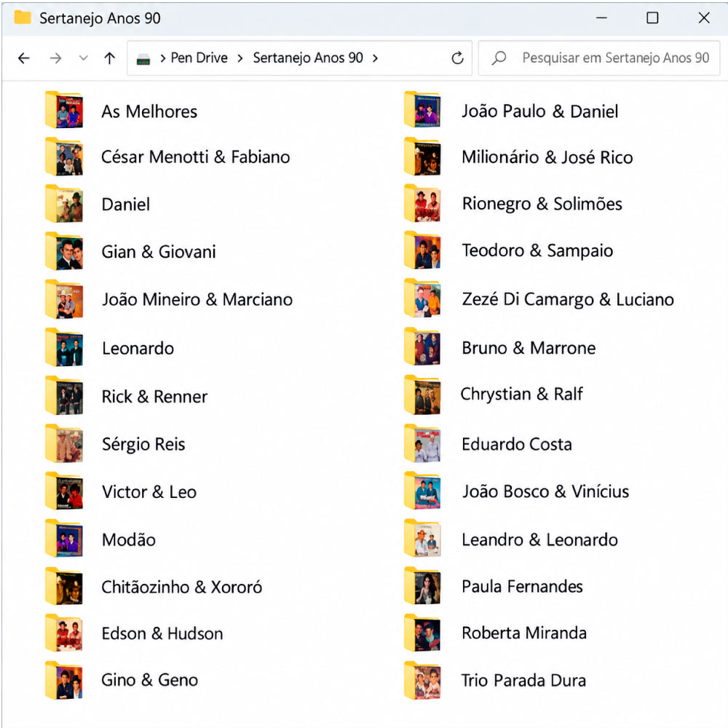728x728 pixels.
Task: Click the 'Gino & Geno' folder name
Action: pos(150,680)
